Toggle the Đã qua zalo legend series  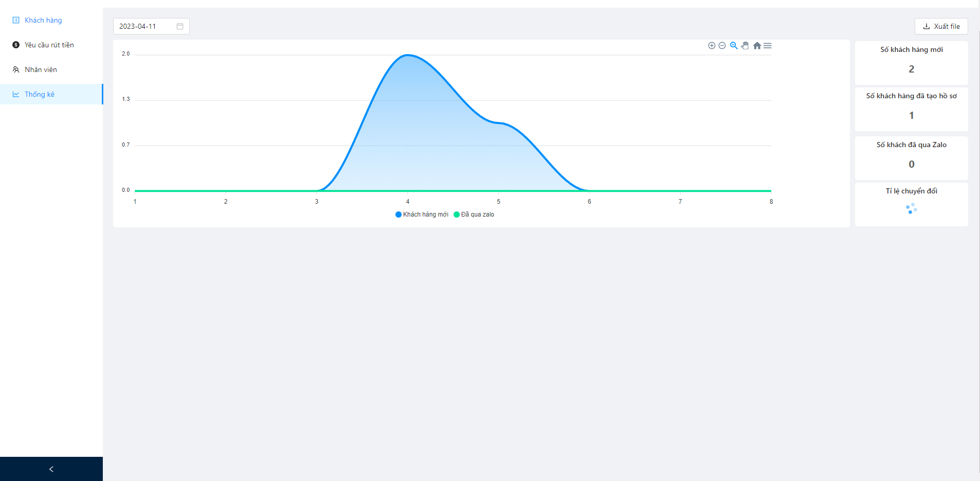click(477, 215)
